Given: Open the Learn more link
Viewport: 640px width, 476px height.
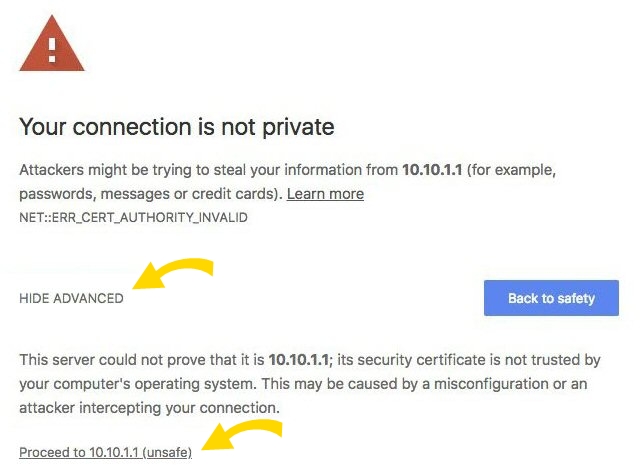Looking at the screenshot, I should pos(325,193).
